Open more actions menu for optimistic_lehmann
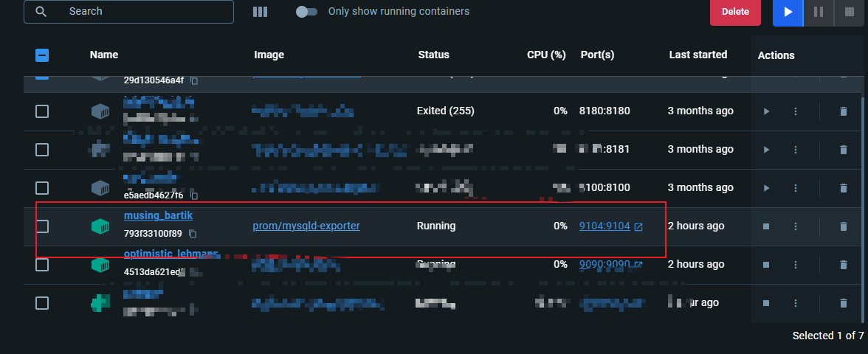Image resolution: width=868 pixels, height=354 pixels. click(796, 265)
